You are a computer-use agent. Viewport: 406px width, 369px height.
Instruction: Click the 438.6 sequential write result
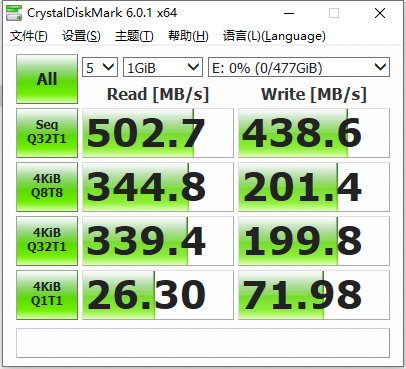[x=314, y=133]
